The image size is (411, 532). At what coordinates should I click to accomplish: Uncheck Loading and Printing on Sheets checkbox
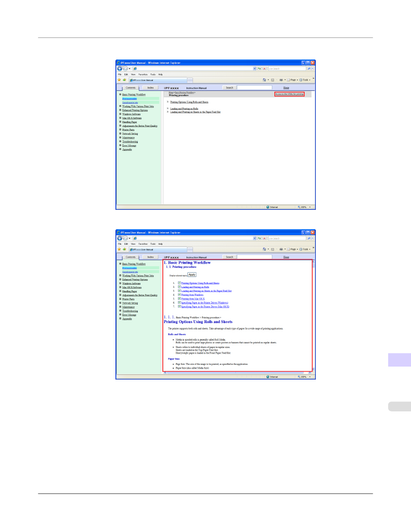[x=179, y=291]
